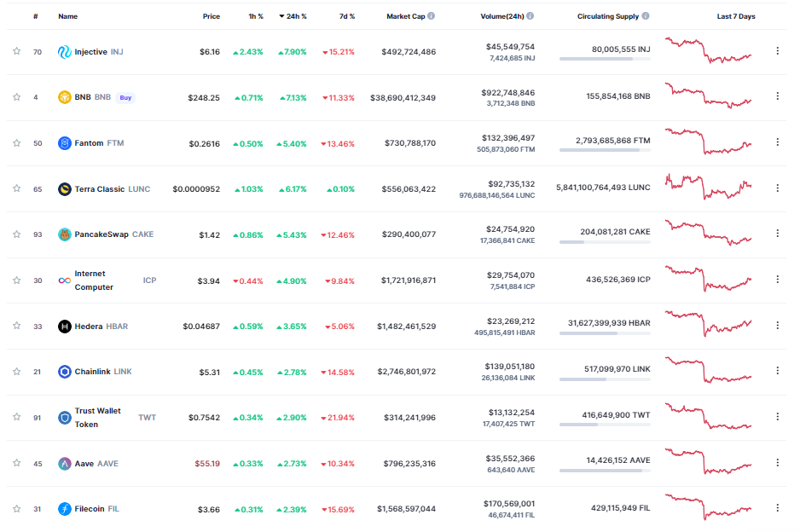The height and width of the screenshot is (532, 800).
Task: Click the Market Cap info icon
Action: (x=432, y=16)
